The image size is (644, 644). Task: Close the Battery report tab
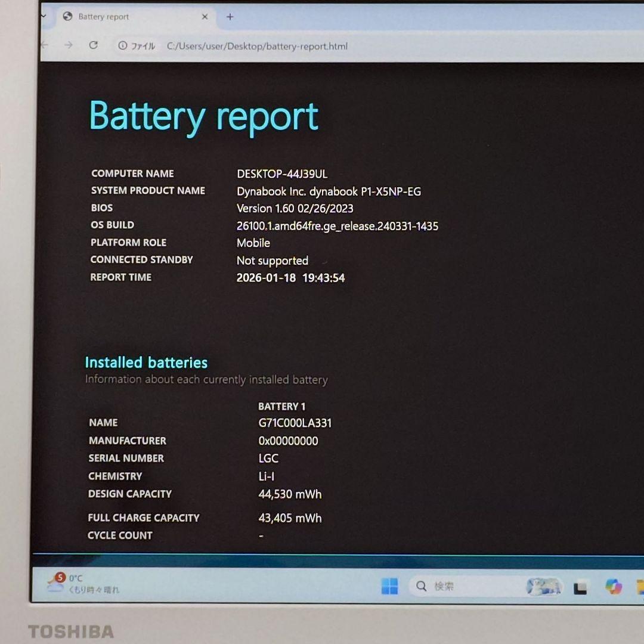tap(205, 17)
